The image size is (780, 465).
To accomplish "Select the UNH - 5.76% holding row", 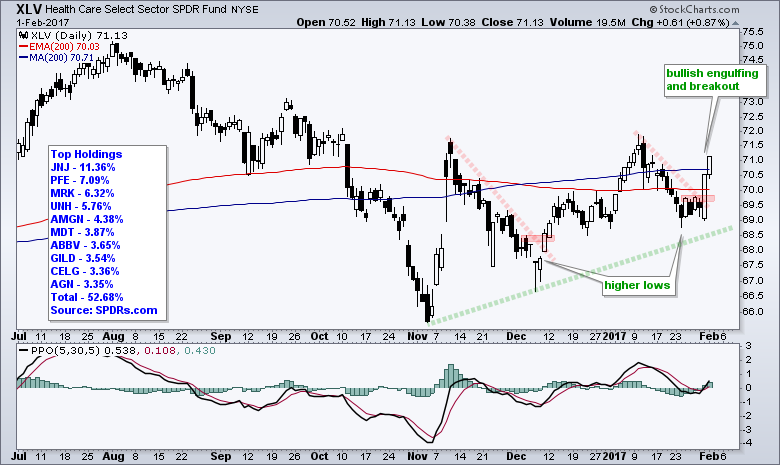I will tap(81, 206).
